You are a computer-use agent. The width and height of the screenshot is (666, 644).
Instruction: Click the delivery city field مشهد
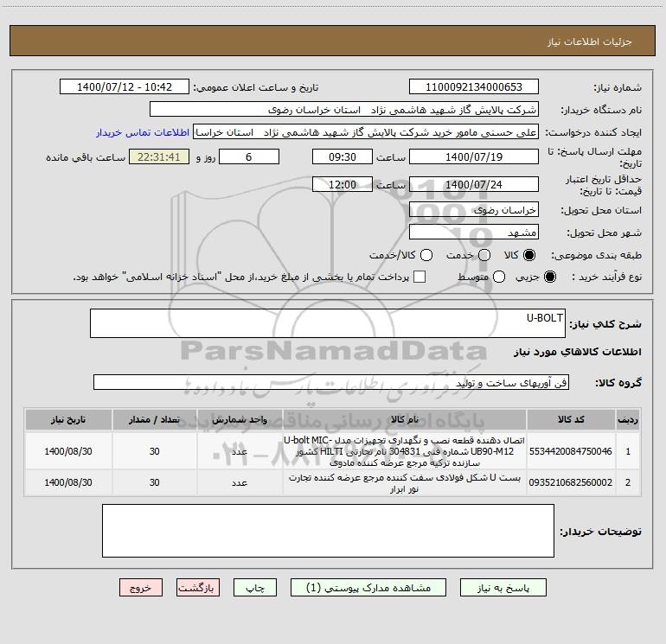click(x=474, y=233)
